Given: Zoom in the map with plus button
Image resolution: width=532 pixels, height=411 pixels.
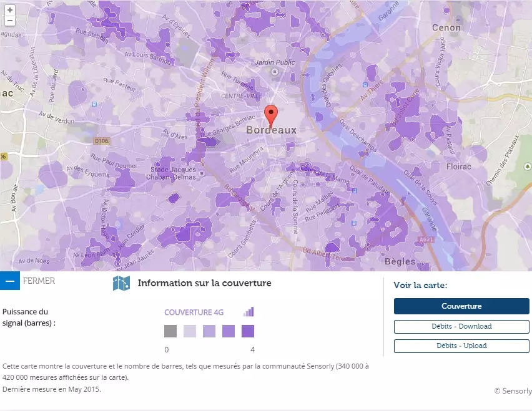Looking at the screenshot, I should pyautogui.click(x=10, y=10).
